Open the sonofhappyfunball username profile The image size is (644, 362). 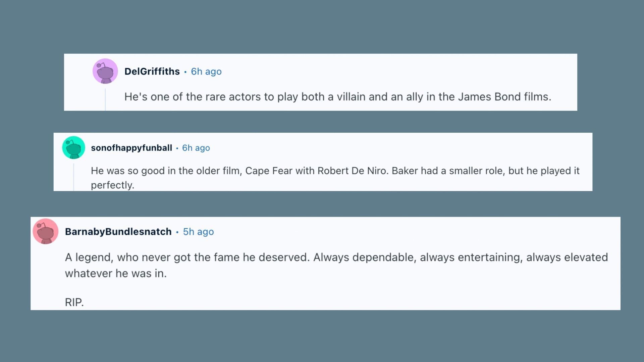[131, 148]
